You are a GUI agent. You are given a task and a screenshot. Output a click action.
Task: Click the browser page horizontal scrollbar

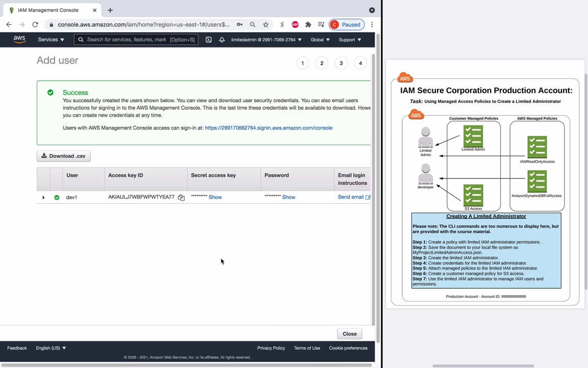point(186,365)
